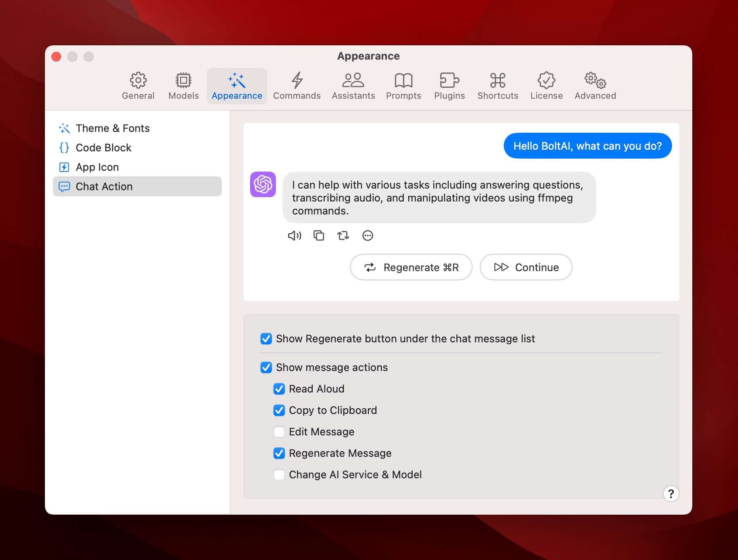
Task: Click the ChatGPT avatar in the preview
Action: (263, 184)
